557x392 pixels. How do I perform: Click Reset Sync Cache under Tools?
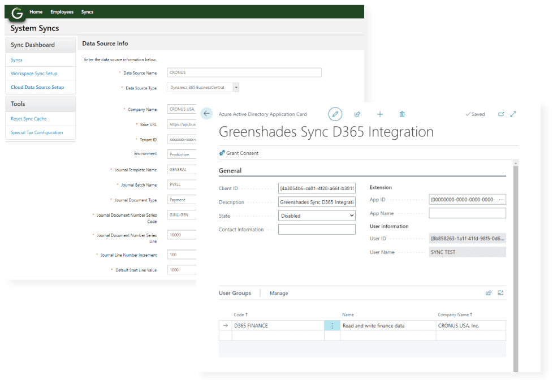coord(30,119)
